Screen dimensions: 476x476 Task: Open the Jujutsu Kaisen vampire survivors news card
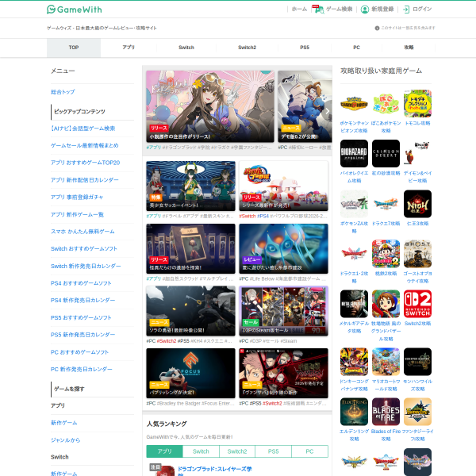pyautogui.click(x=283, y=373)
